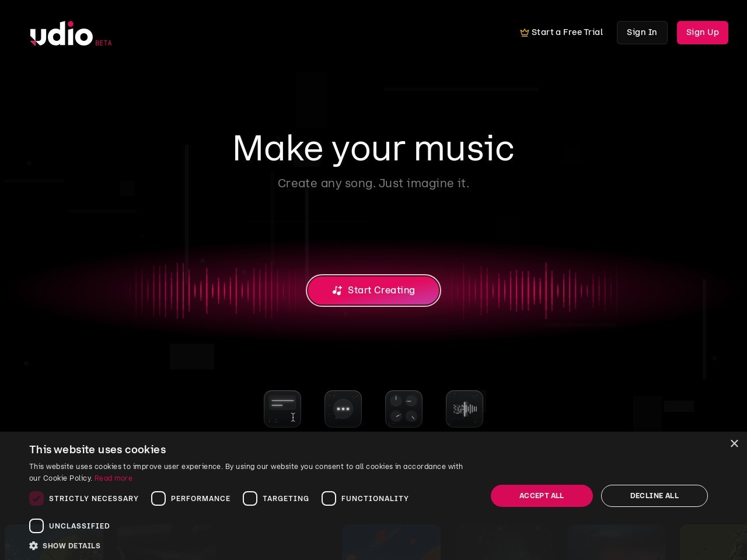Toggle the Strictly Necessary checkbox

coord(36,498)
